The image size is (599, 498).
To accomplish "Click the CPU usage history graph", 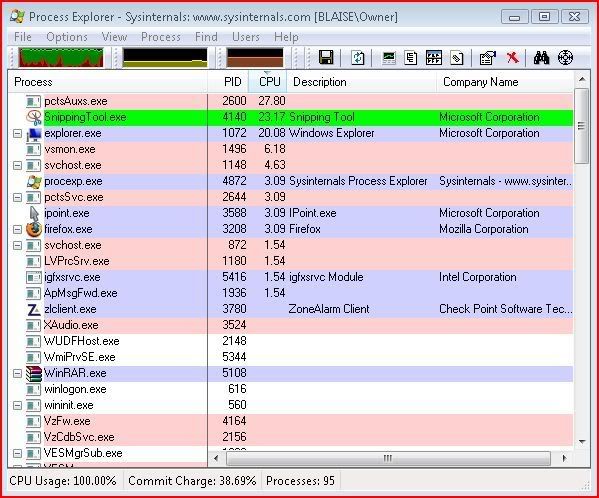I will 61,57.
